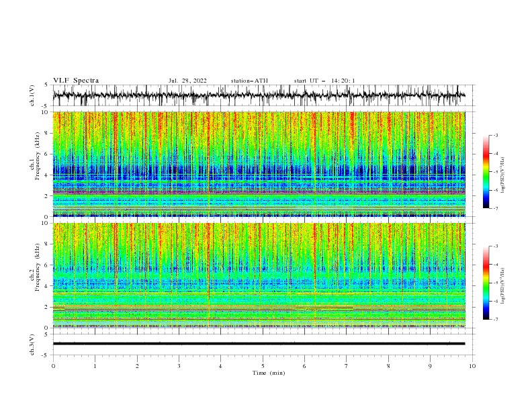Click time axis tick label '10'
The height and width of the screenshot is (411, 532).
tap(472, 366)
